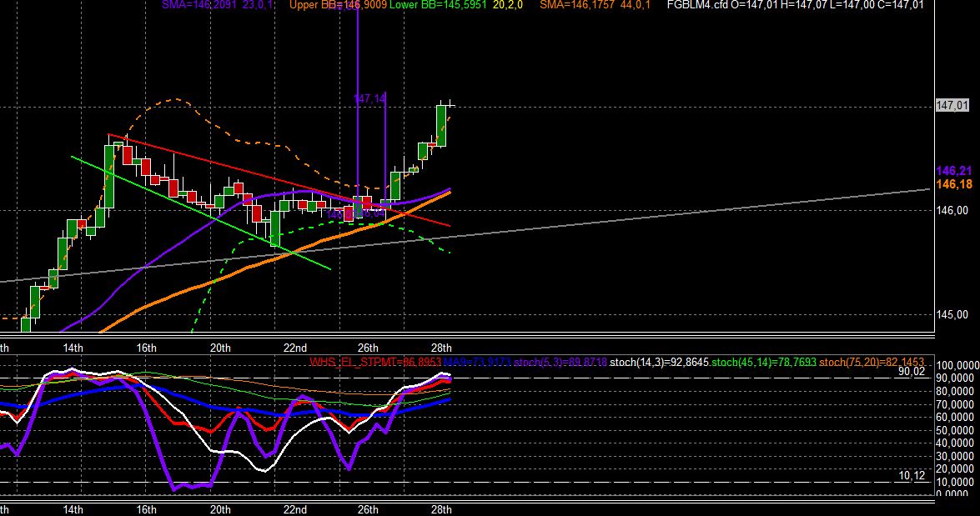Click the 145,00 price axis label

[952, 314]
